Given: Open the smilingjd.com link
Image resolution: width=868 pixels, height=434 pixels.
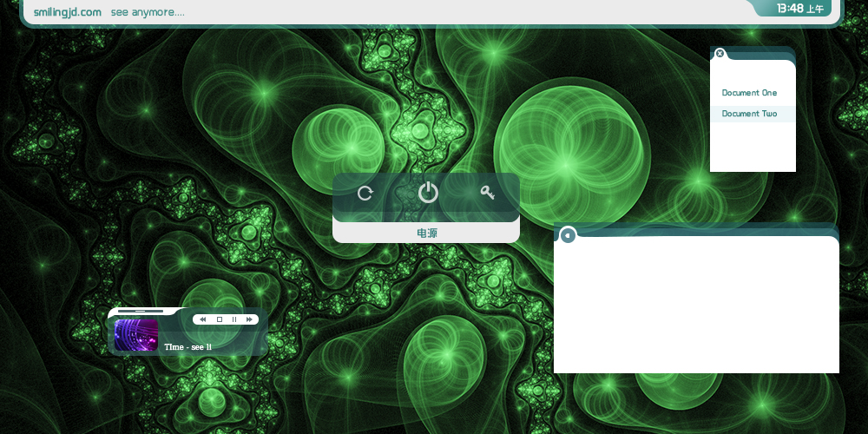Looking at the screenshot, I should click(68, 12).
